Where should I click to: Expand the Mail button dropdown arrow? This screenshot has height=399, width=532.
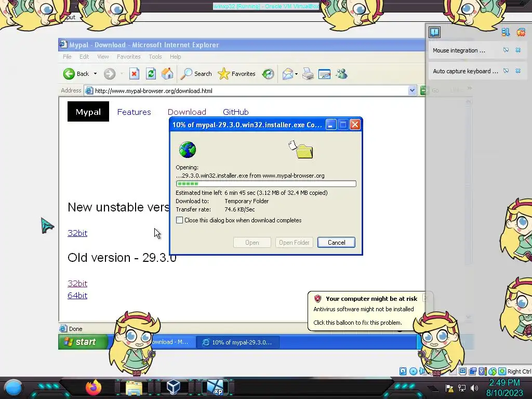297,74
